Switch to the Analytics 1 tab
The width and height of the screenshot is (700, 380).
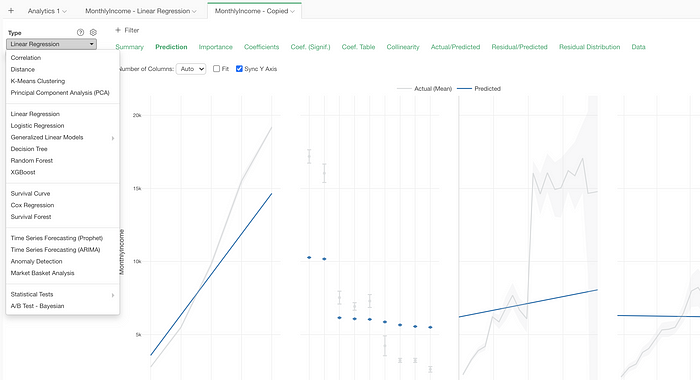point(43,11)
